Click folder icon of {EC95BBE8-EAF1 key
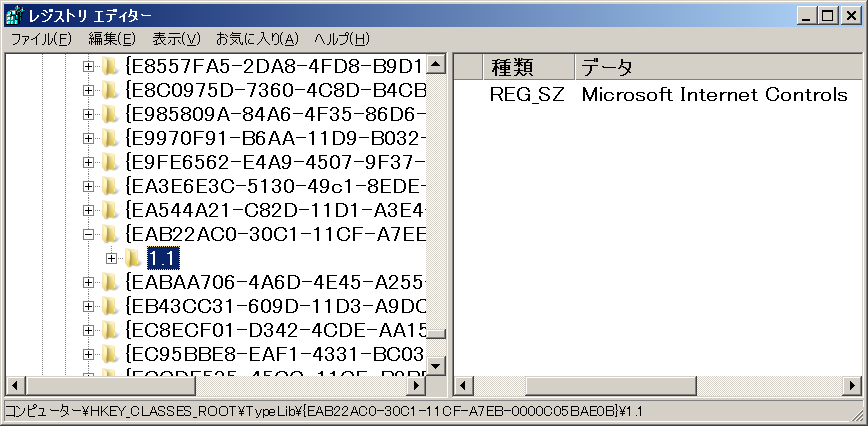This screenshot has height=426, width=868. click(110, 354)
